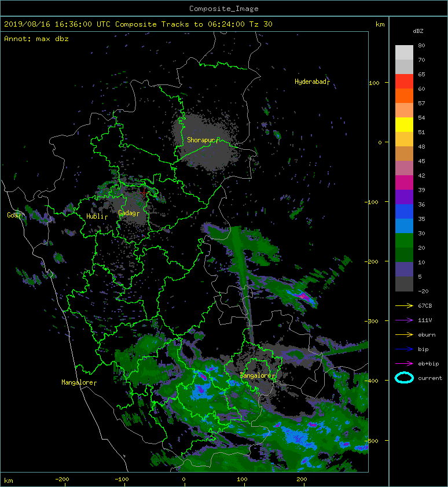Click the yellow 54 dBZ color swatch
The image size is (448, 487).
(x=404, y=124)
